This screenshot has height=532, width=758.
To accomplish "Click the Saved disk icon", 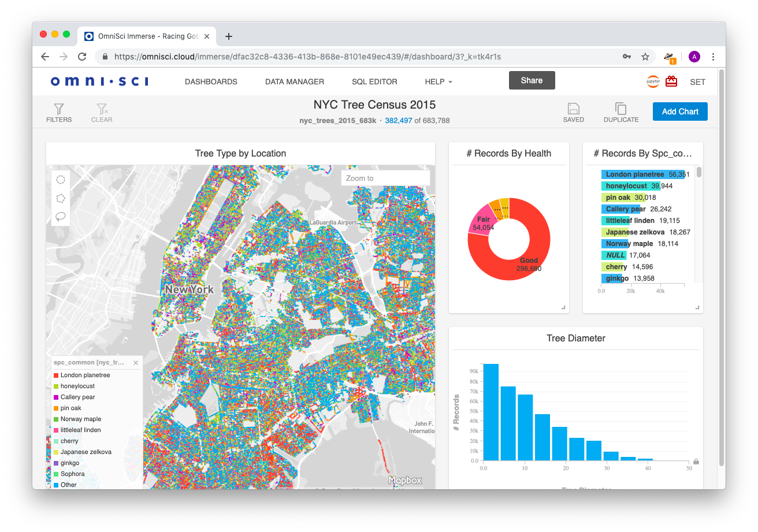I will [x=573, y=109].
